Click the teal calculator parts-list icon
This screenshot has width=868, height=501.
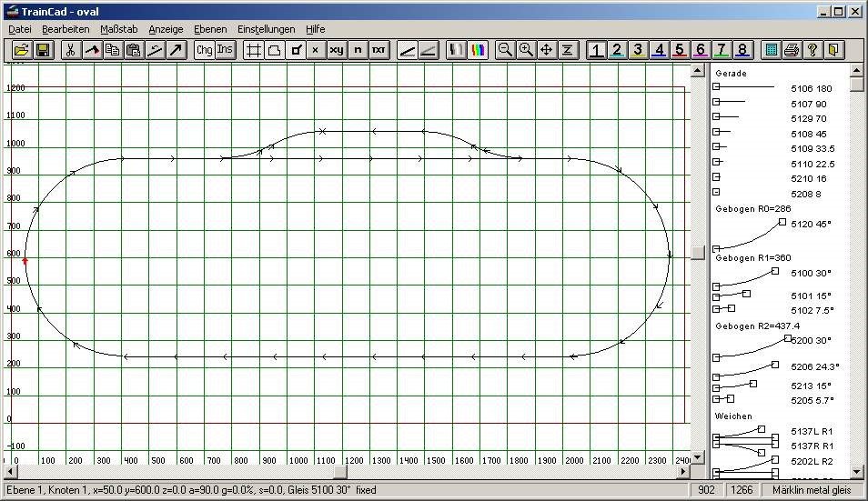771,50
